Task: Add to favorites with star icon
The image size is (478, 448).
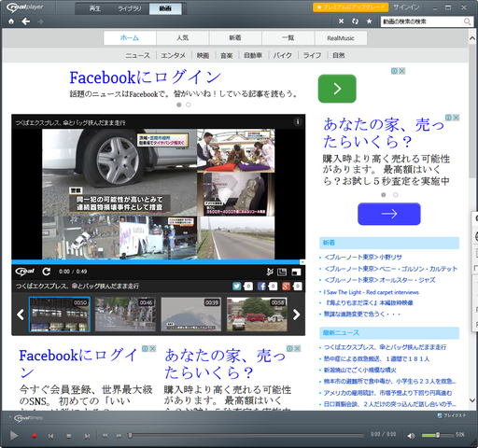Action: 369,21
